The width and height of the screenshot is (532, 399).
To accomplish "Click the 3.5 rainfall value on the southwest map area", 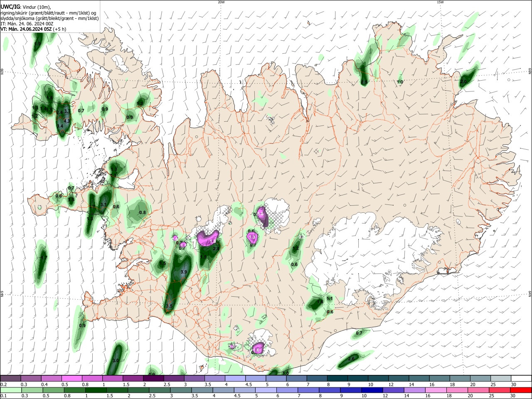I will click(169, 306).
